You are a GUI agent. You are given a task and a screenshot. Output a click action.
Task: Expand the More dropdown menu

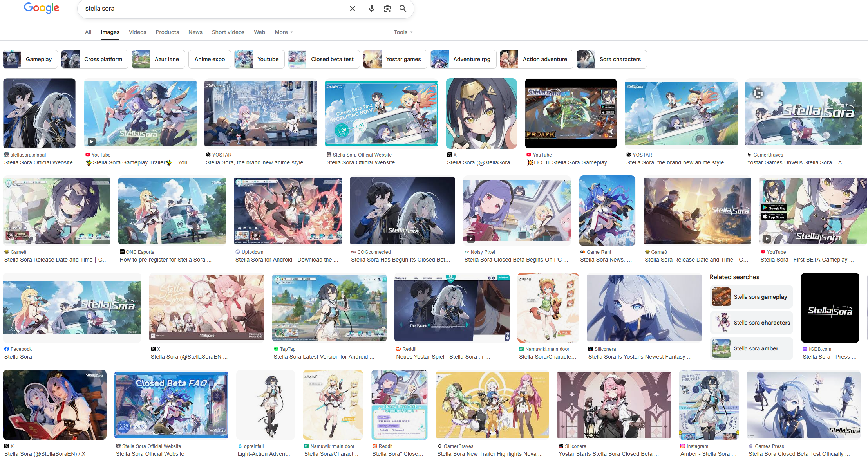pos(284,32)
